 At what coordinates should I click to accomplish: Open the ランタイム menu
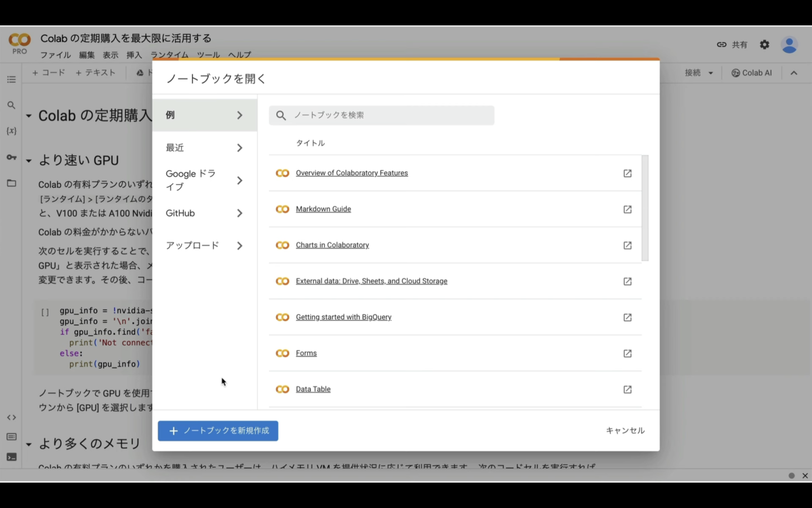pos(168,55)
